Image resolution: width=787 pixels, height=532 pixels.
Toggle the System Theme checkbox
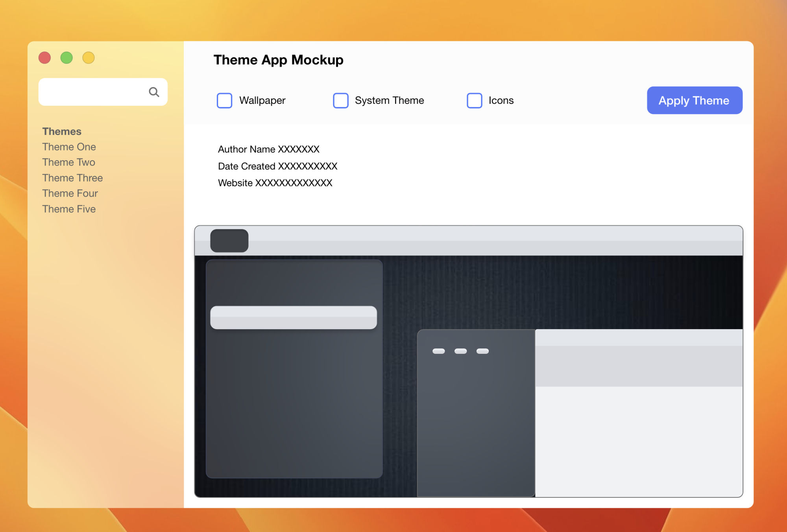point(341,101)
